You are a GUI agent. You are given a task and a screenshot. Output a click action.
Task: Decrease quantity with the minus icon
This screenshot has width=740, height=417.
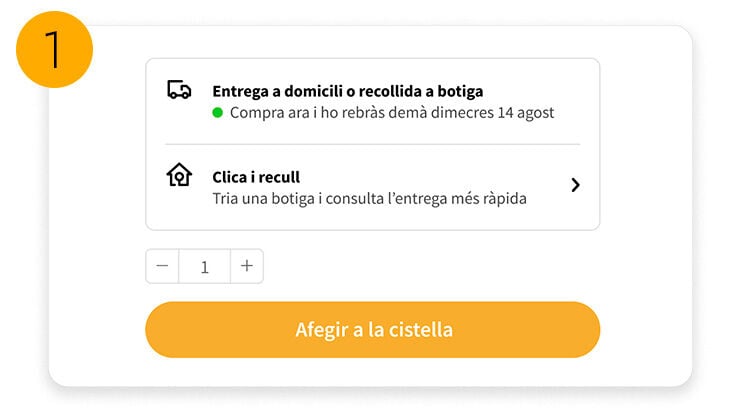pyautogui.click(x=162, y=266)
